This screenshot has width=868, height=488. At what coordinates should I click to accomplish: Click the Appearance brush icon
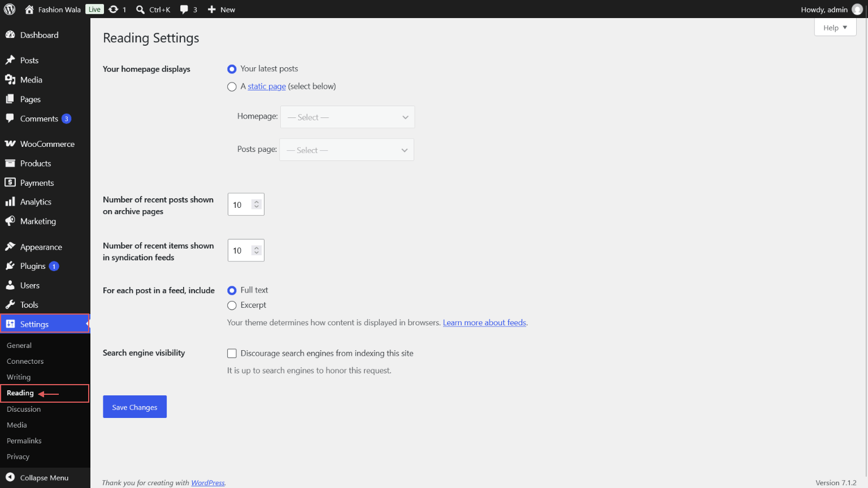coord(10,247)
